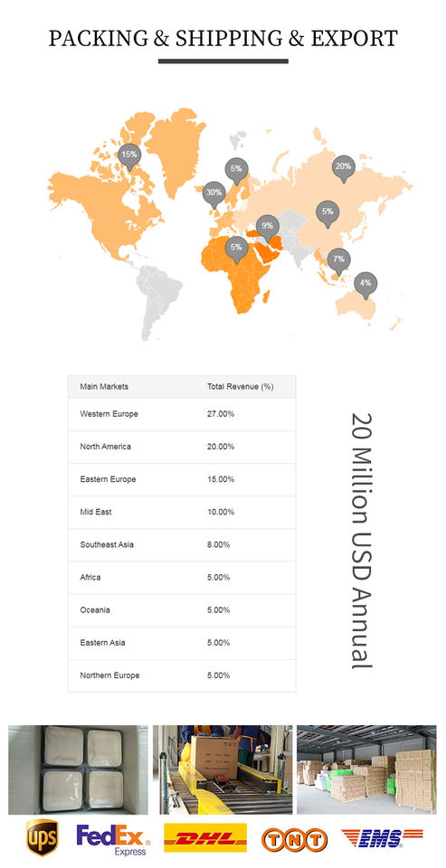Click the DHL yellow logo
Image resolution: width=446 pixels, height=868 pixels.
pyautogui.click(x=205, y=837)
